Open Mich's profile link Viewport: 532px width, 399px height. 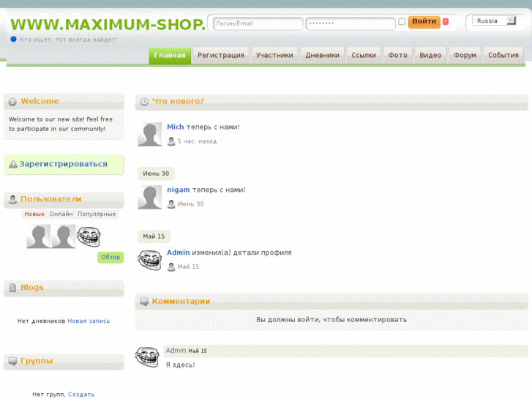pyautogui.click(x=176, y=127)
